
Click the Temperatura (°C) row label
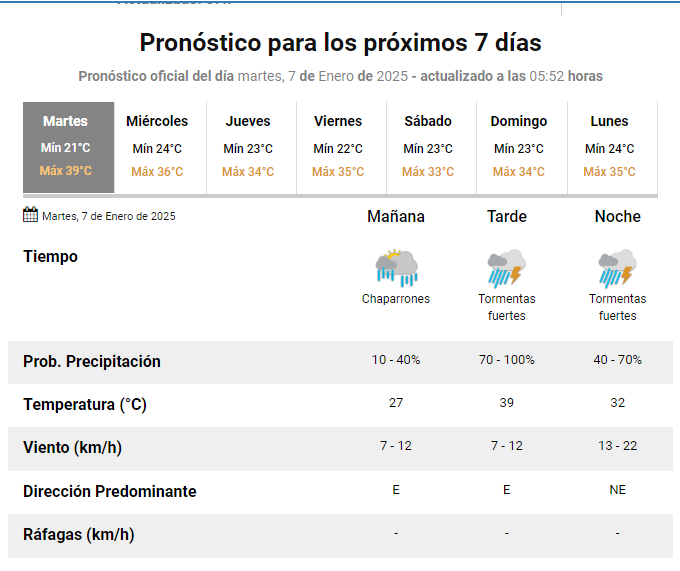(85, 405)
